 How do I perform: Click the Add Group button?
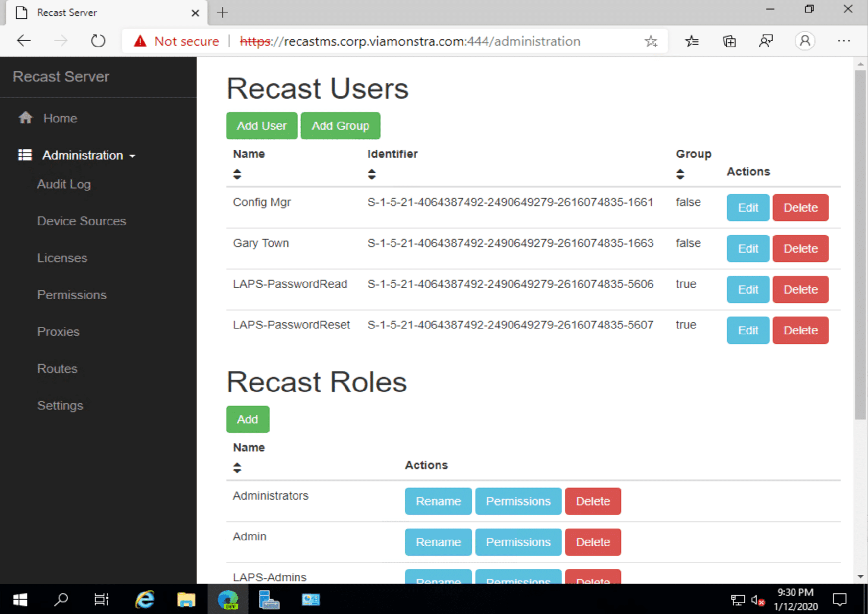[340, 125]
